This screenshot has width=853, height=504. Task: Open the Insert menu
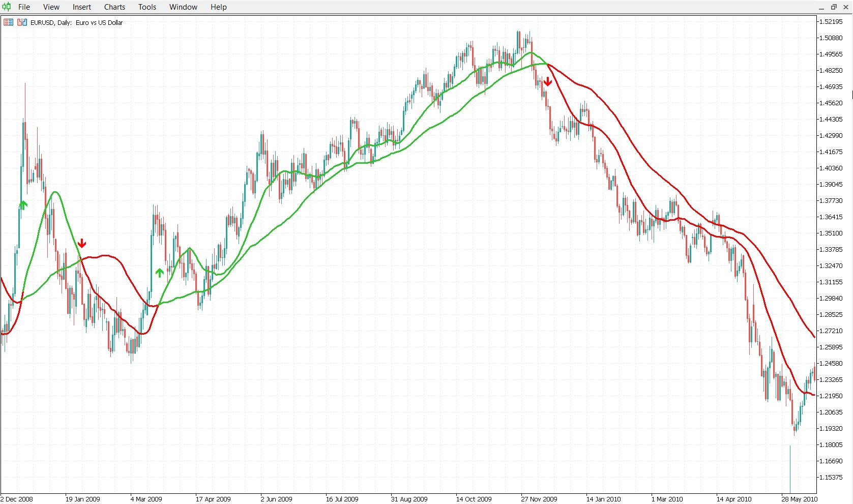(81, 7)
